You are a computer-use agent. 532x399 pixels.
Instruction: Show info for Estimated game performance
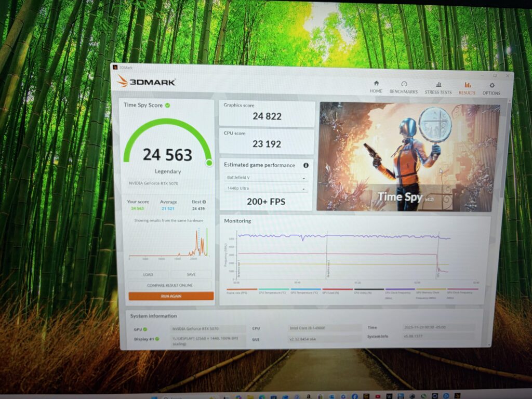(x=305, y=165)
